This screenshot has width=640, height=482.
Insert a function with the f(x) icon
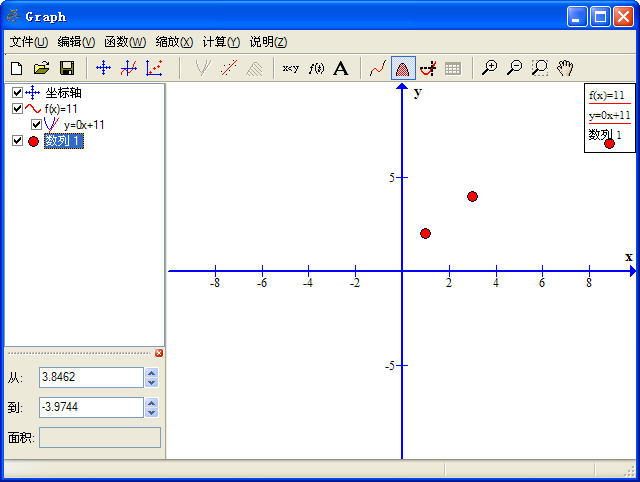pyautogui.click(x=316, y=68)
